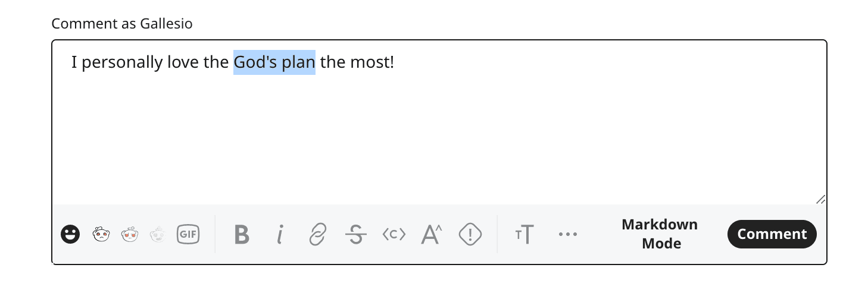Add a hyperlink with the link icon
The height and width of the screenshot is (296, 868).
click(x=318, y=234)
